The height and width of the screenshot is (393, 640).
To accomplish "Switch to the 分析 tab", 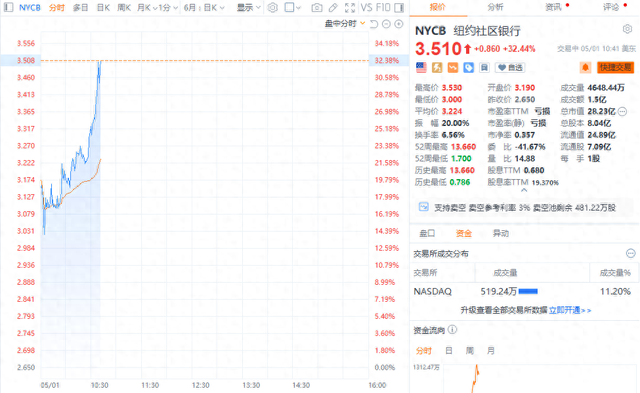I will tap(495, 7).
